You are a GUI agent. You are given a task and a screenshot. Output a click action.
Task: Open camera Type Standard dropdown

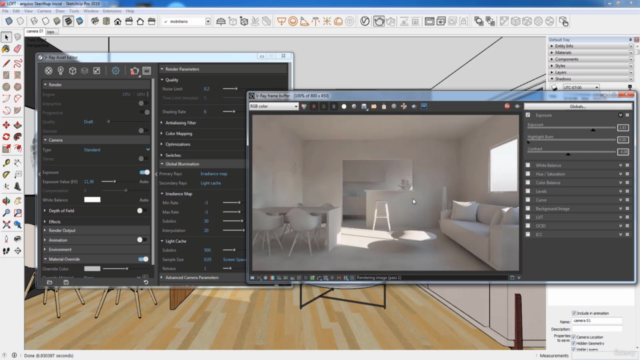point(116,150)
